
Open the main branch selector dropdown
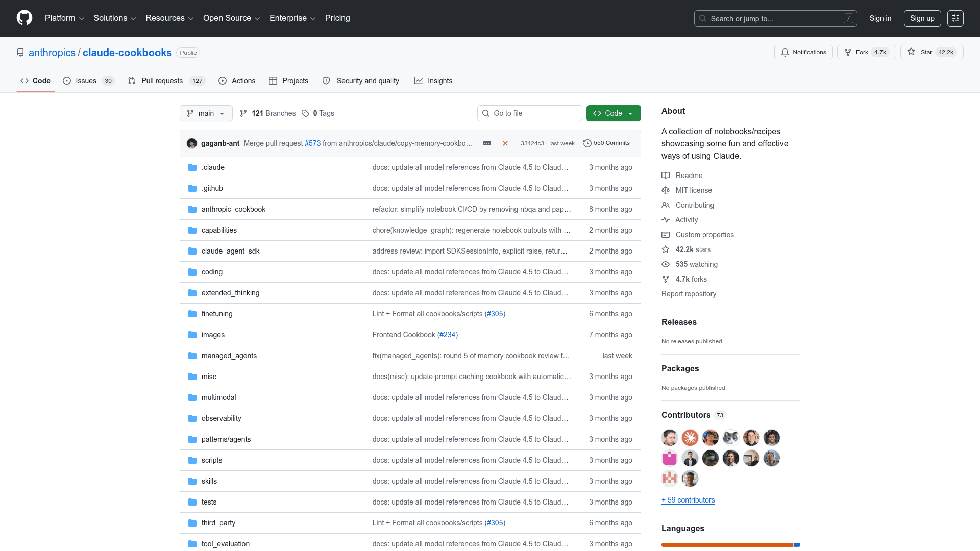click(x=206, y=113)
